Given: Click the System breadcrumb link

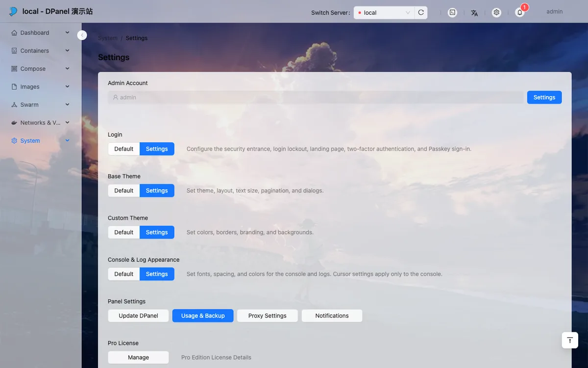Looking at the screenshot, I should 108,38.
